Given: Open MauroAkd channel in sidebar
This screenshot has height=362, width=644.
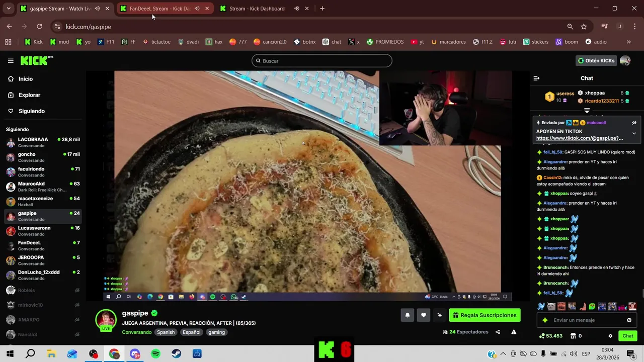Looking at the screenshot, I should click(42, 187).
